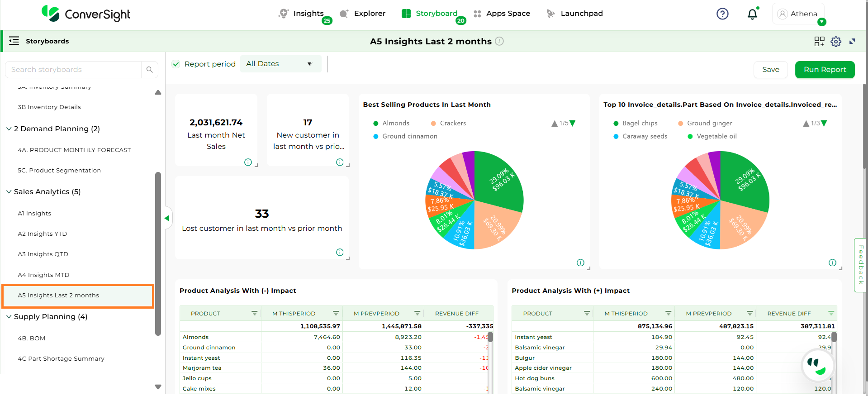Click the sidebar scroll up arrow
The width and height of the screenshot is (868, 396).
coord(158,92)
